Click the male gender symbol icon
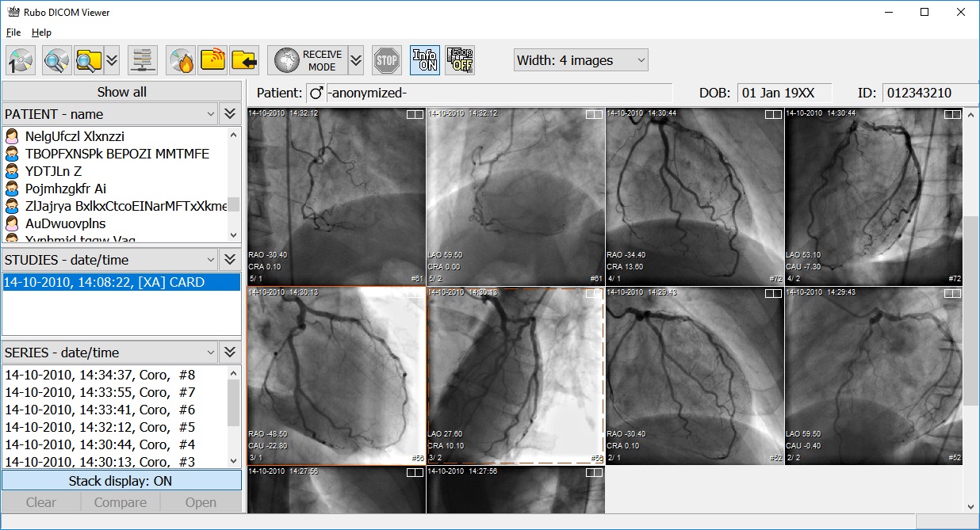This screenshot has width=980, height=530. pyautogui.click(x=316, y=93)
